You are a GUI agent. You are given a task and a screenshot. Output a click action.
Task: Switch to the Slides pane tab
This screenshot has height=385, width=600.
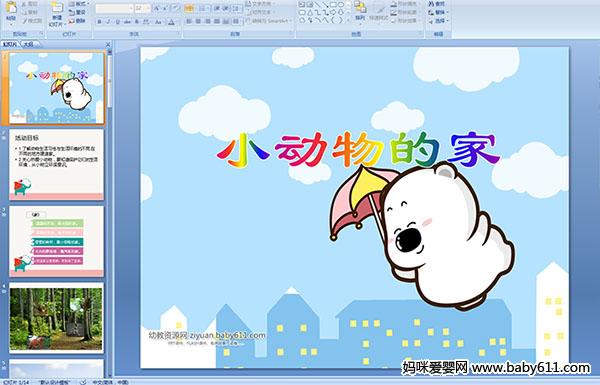coord(10,44)
